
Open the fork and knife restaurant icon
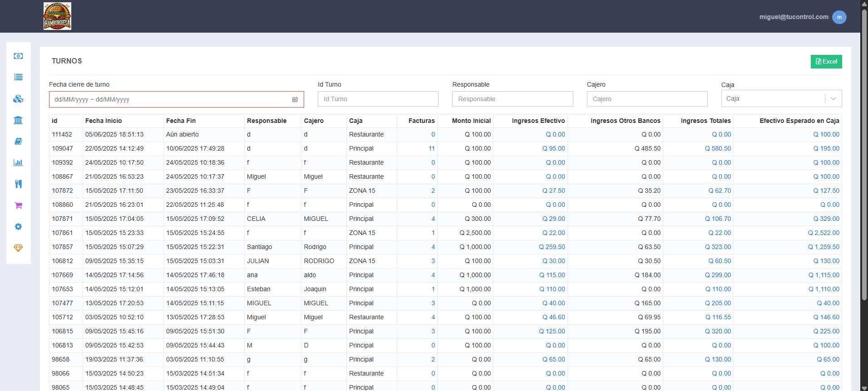[18, 184]
